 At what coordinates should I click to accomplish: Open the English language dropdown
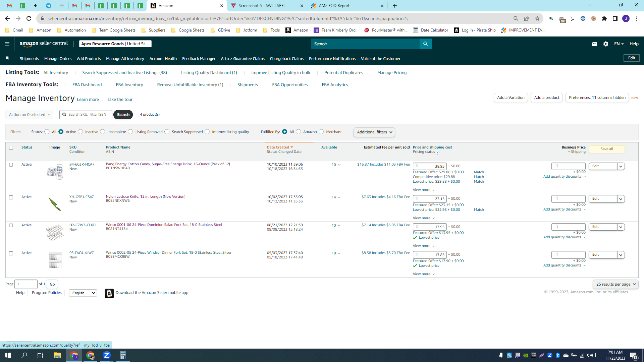pos(83,293)
